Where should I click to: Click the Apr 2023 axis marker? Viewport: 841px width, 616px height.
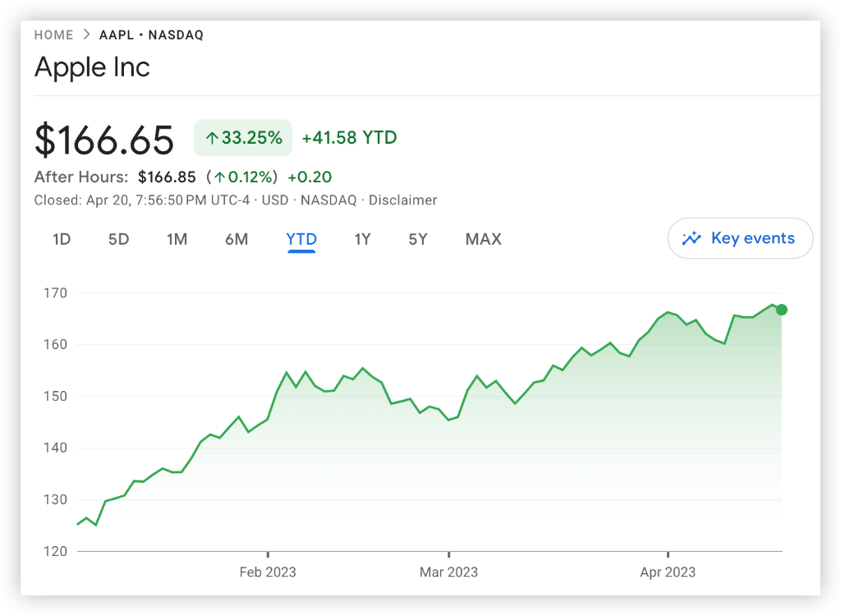tap(668, 572)
